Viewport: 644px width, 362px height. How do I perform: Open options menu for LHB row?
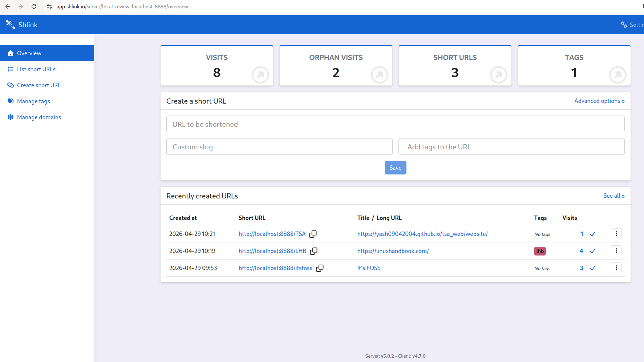click(616, 251)
